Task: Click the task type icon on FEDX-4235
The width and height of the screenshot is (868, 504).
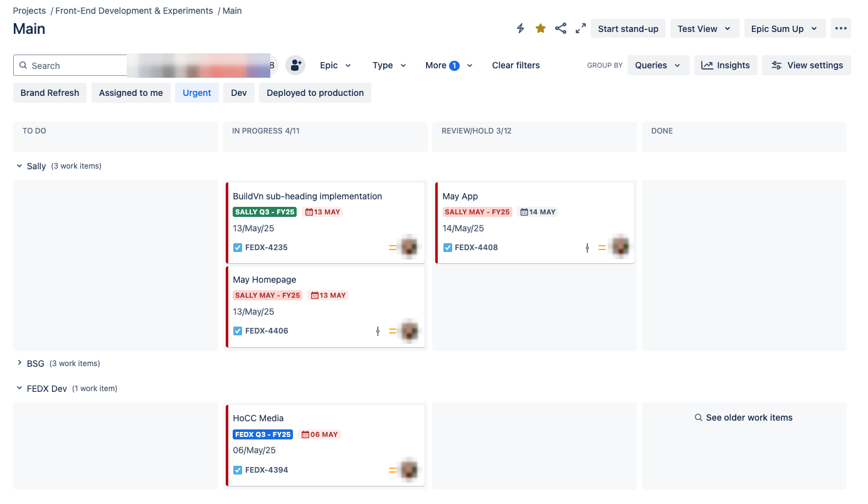Action: pos(238,248)
